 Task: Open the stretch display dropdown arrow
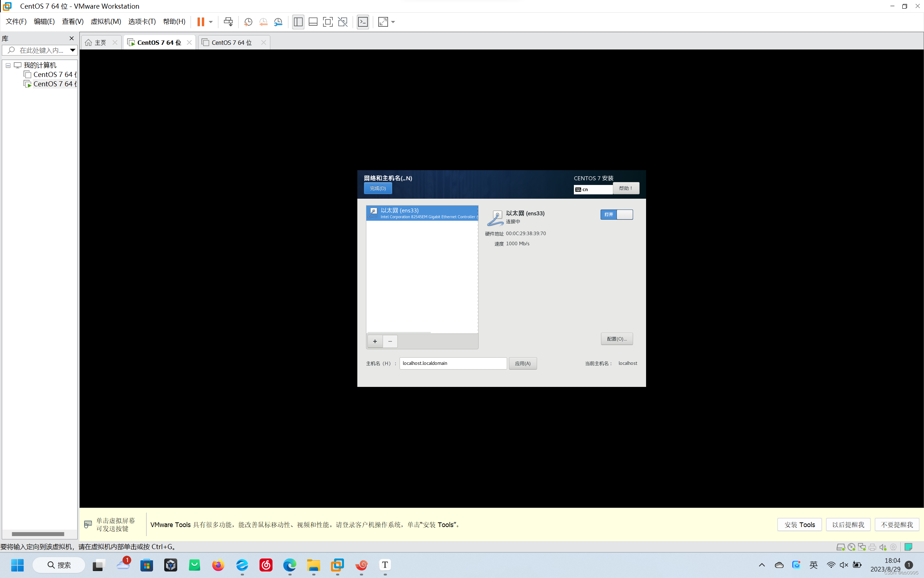click(393, 22)
